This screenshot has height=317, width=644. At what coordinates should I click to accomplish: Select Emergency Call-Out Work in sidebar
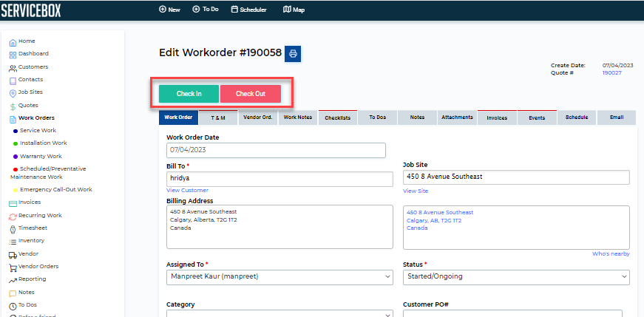click(x=56, y=190)
